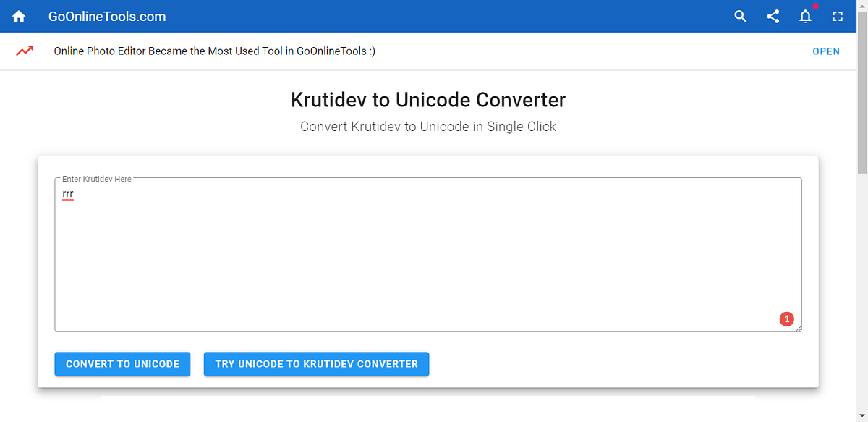Select the typed text rrr in the textarea
Screen dimensions: 868x422
[67, 193]
